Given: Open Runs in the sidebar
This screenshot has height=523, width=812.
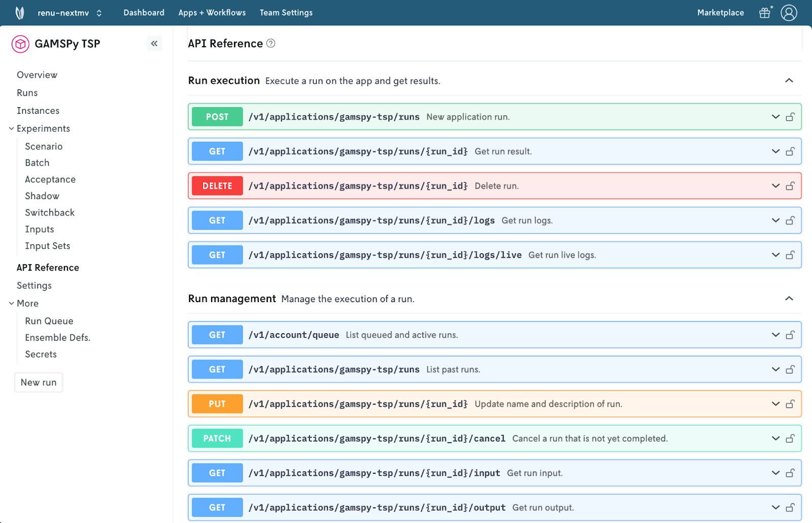Looking at the screenshot, I should tap(27, 93).
